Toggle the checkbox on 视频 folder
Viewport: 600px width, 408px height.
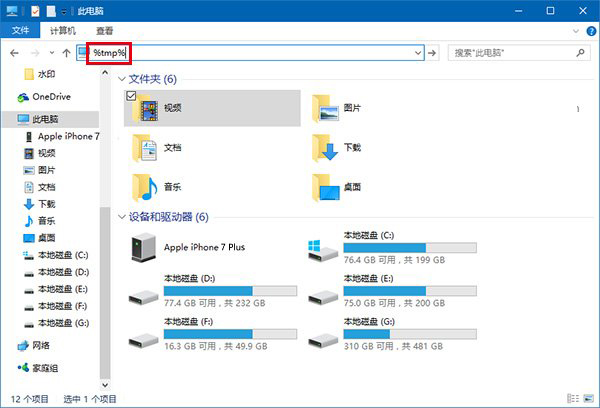(x=133, y=96)
